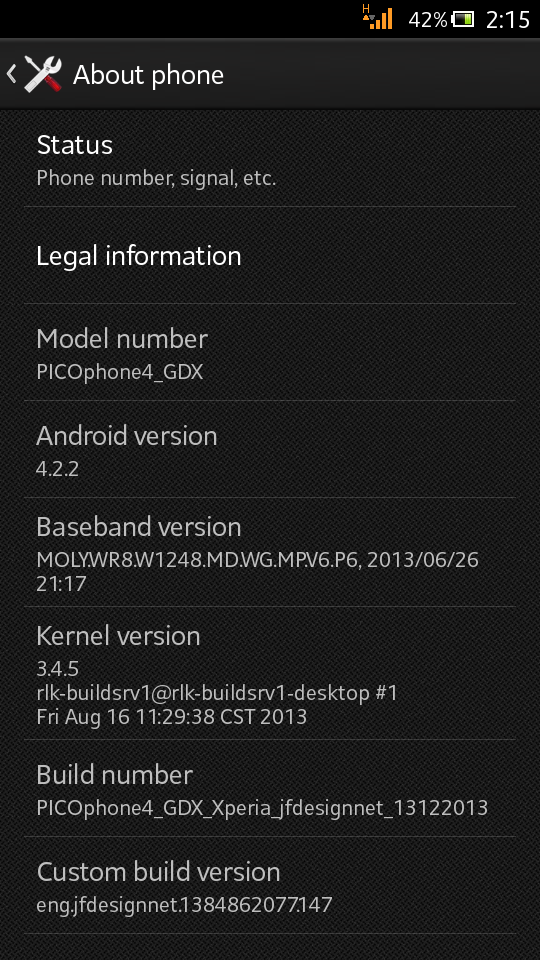
Task: Tap the rlk-buildsrv1 kernel text
Action: tap(217, 693)
